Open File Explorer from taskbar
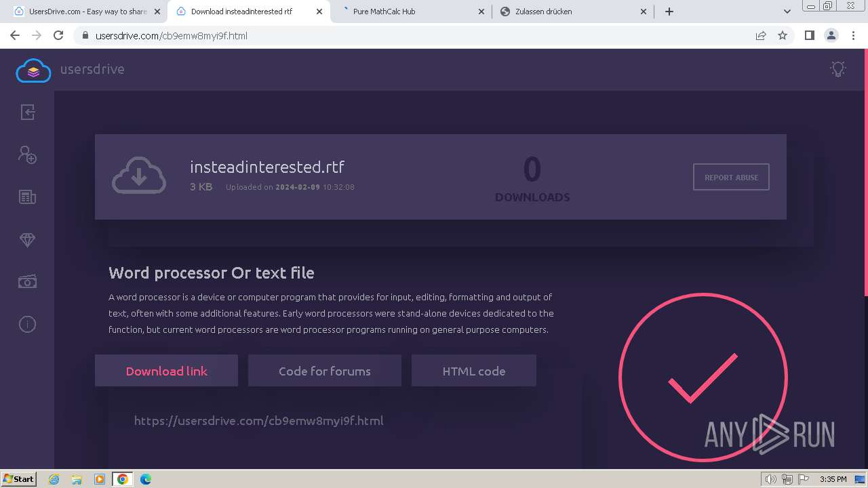 (77, 479)
